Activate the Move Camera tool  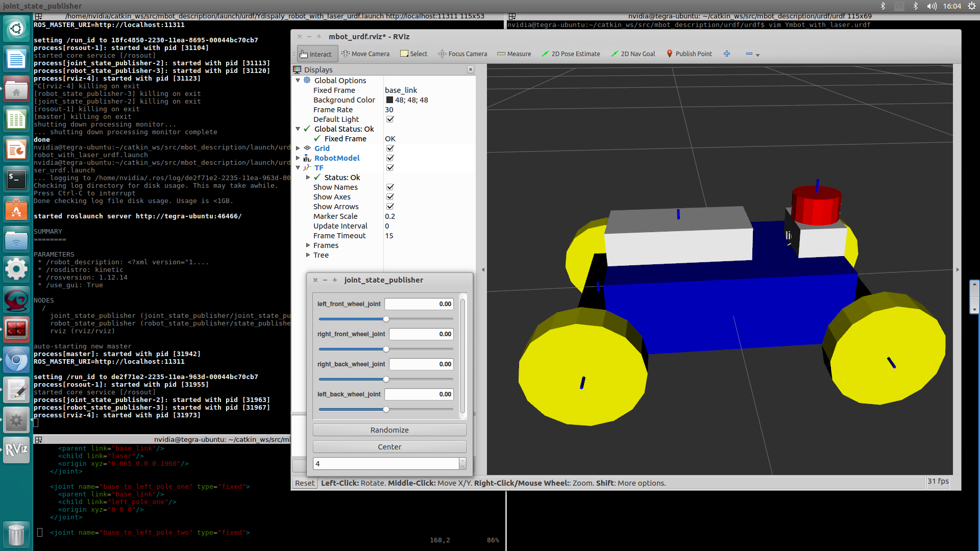pyautogui.click(x=365, y=54)
